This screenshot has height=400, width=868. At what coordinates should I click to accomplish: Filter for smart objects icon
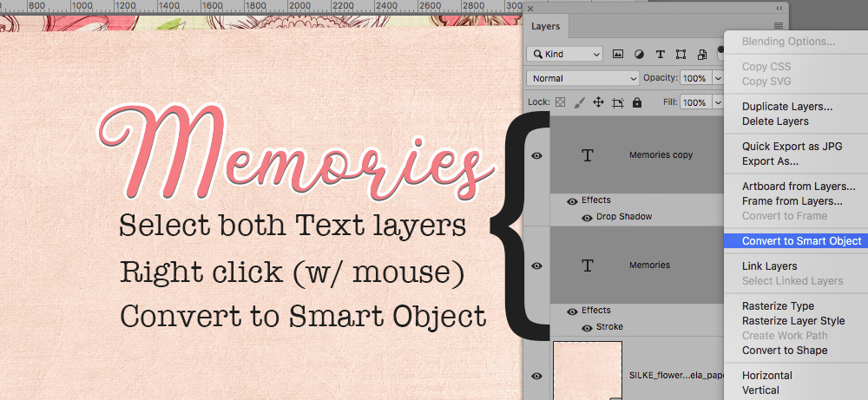(x=702, y=54)
